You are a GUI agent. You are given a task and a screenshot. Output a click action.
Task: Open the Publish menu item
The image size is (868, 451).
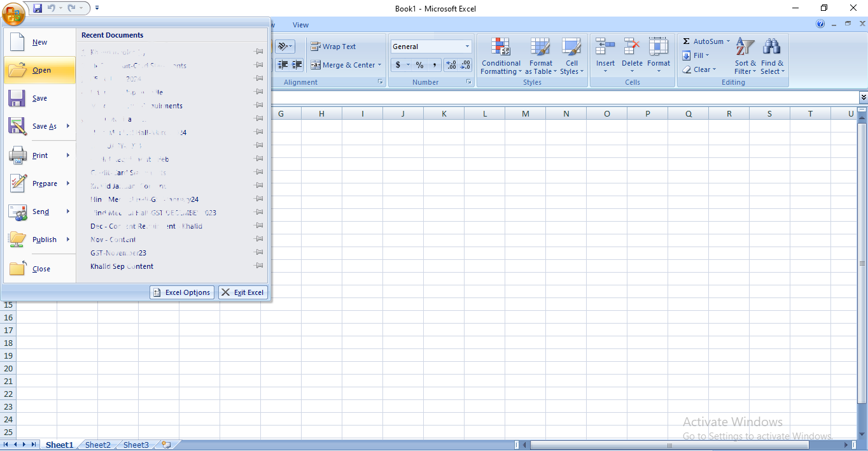point(39,240)
